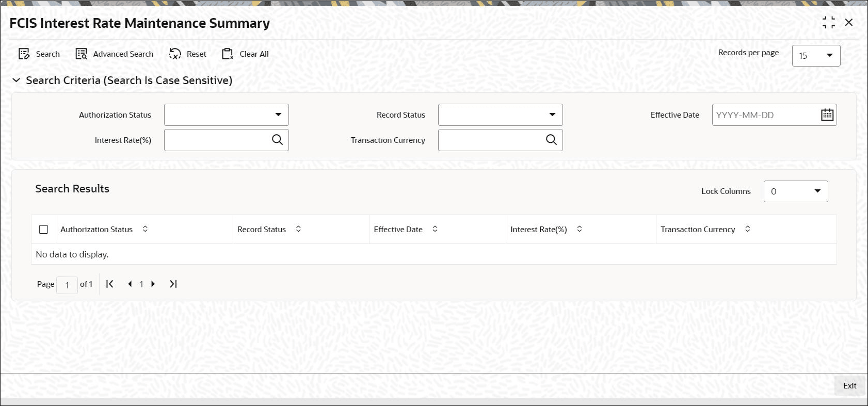Open Advanced Search
Viewport: 868px width, 406px height.
[115, 54]
